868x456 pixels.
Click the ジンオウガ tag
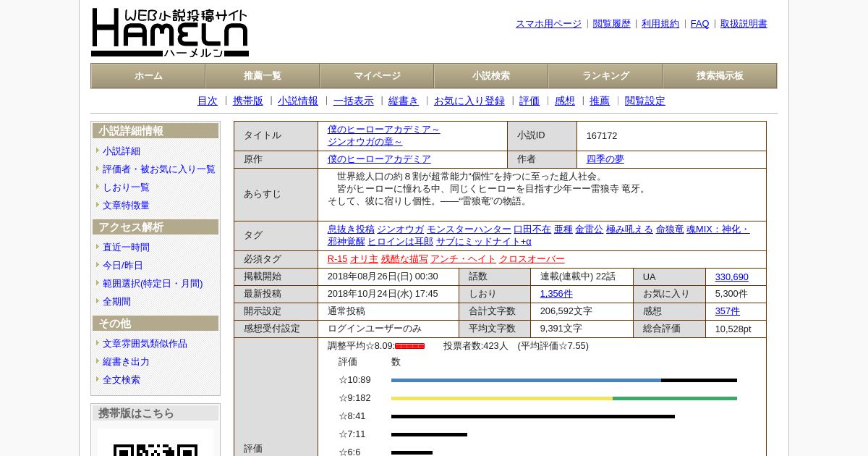tap(400, 229)
